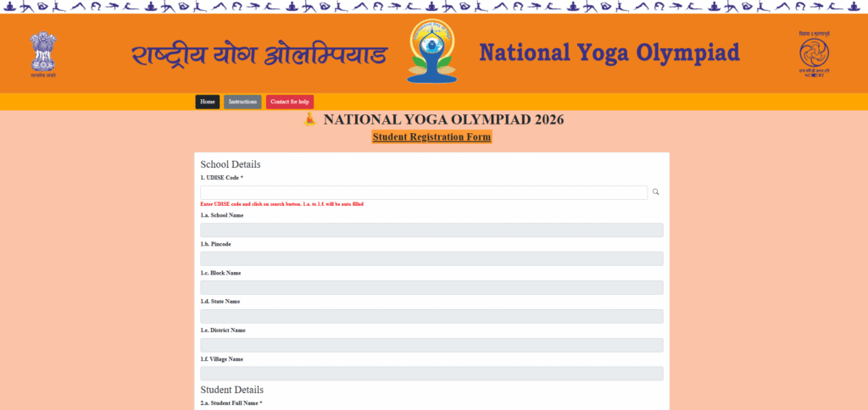This screenshot has width=868, height=410.
Task: Click the Pincode field
Action: click(431, 259)
